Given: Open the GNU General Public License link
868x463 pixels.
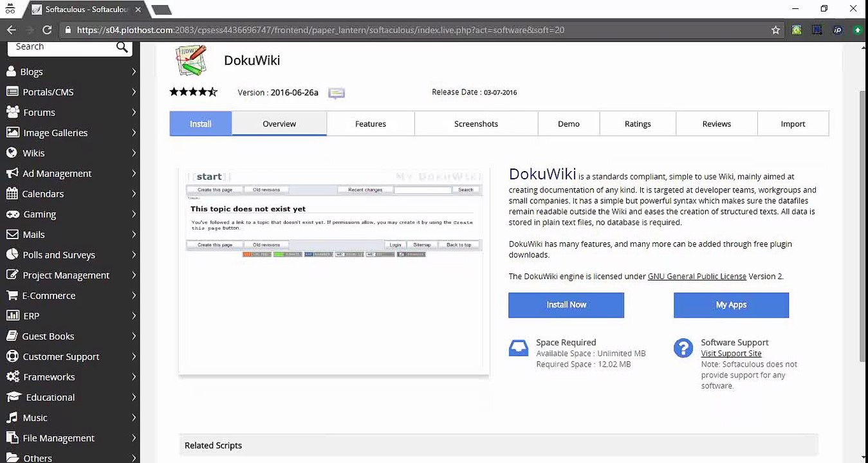Looking at the screenshot, I should [697, 277].
